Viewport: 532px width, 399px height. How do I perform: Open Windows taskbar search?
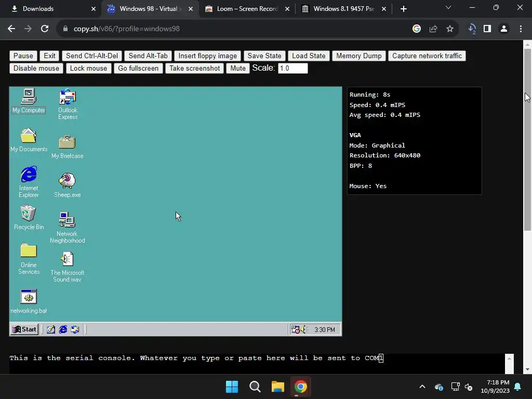pyautogui.click(x=255, y=387)
